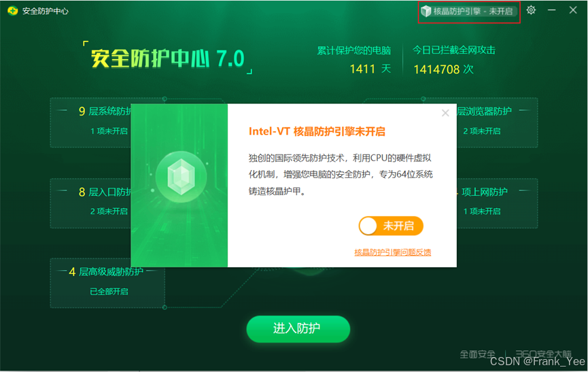Open the 核晶防护引擎问题反馈 link
The width and height of the screenshot is (588, 372).
(x=393, y=252)
